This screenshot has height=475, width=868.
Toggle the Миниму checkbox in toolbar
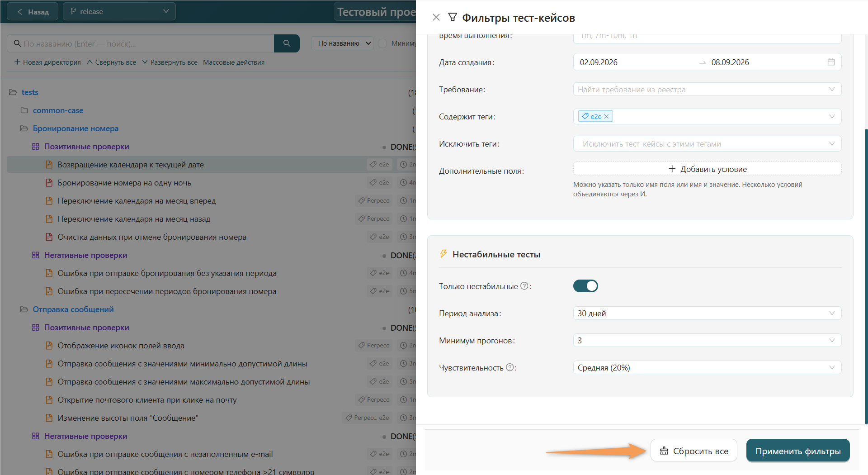click(x=383, y=43)
